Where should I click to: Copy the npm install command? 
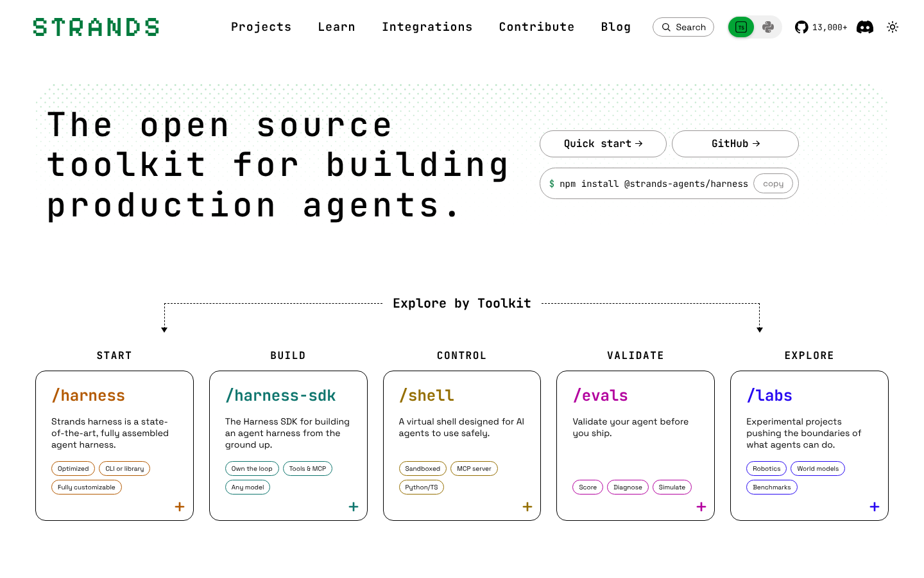coord(773,184)
